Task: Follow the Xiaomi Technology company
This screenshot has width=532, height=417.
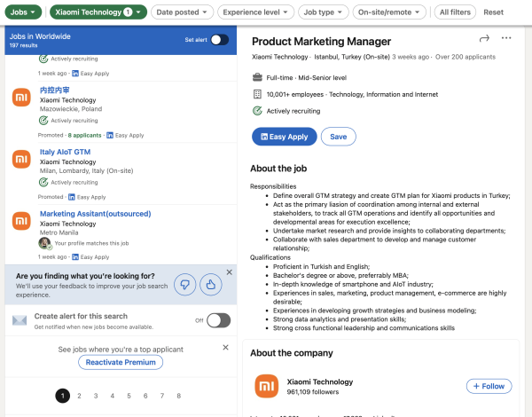Action: [x=489, y=386]
